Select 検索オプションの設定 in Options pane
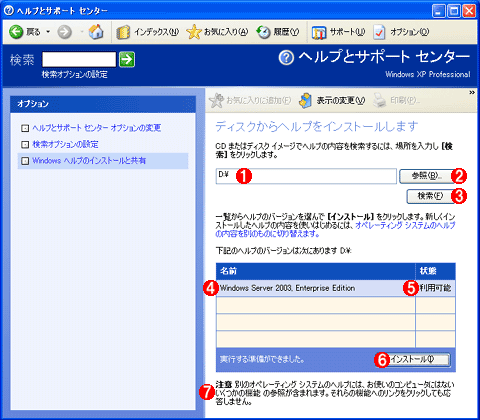 coord(65,144)
